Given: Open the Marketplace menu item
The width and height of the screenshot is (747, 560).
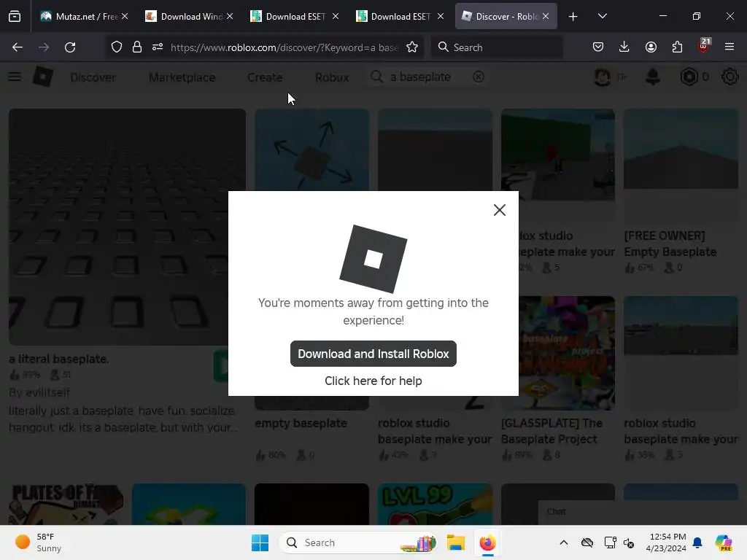Looking at the screenshot, I should click(x=182, y=77).
